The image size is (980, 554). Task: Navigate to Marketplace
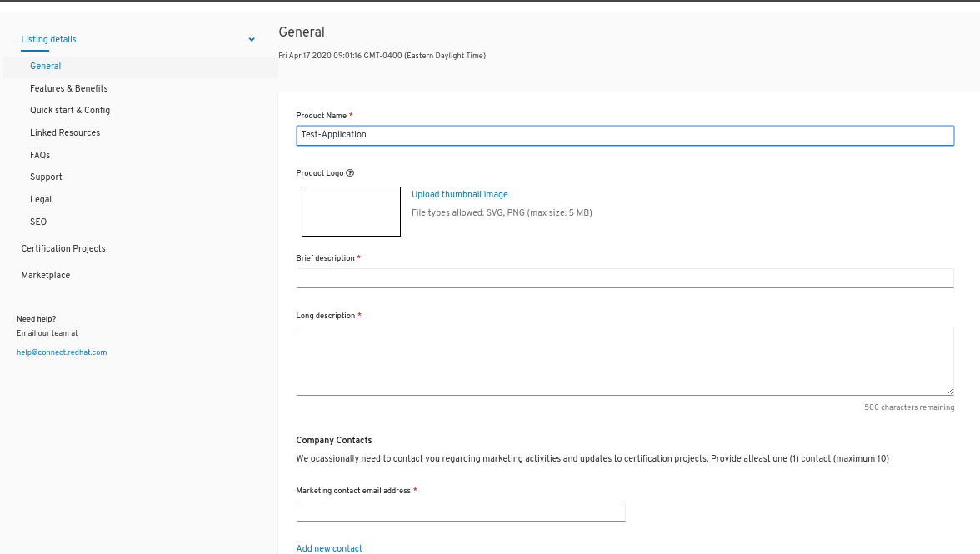pyautogui.click(x=46, y=276)
